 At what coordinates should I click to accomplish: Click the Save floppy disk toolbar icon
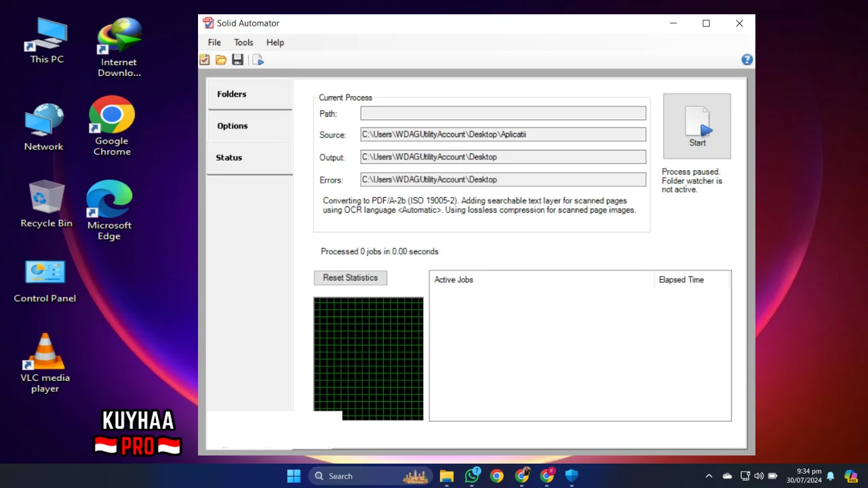237,60
